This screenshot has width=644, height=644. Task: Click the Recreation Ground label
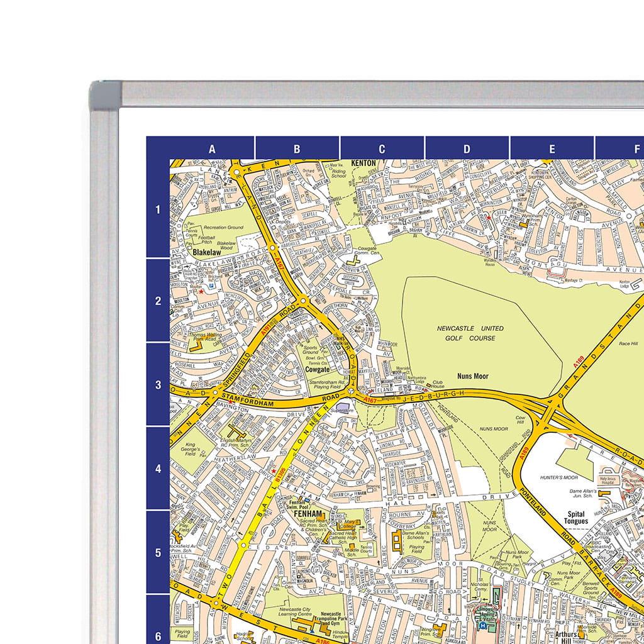tap(223, 227)
